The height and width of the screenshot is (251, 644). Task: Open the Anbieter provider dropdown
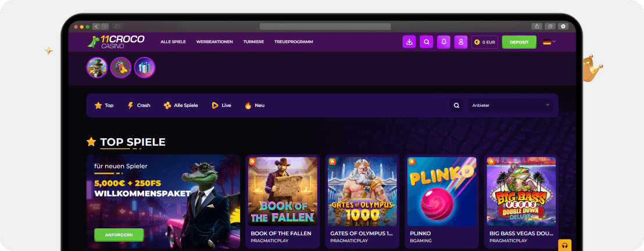pyautogui.click(x=510, y=105)
